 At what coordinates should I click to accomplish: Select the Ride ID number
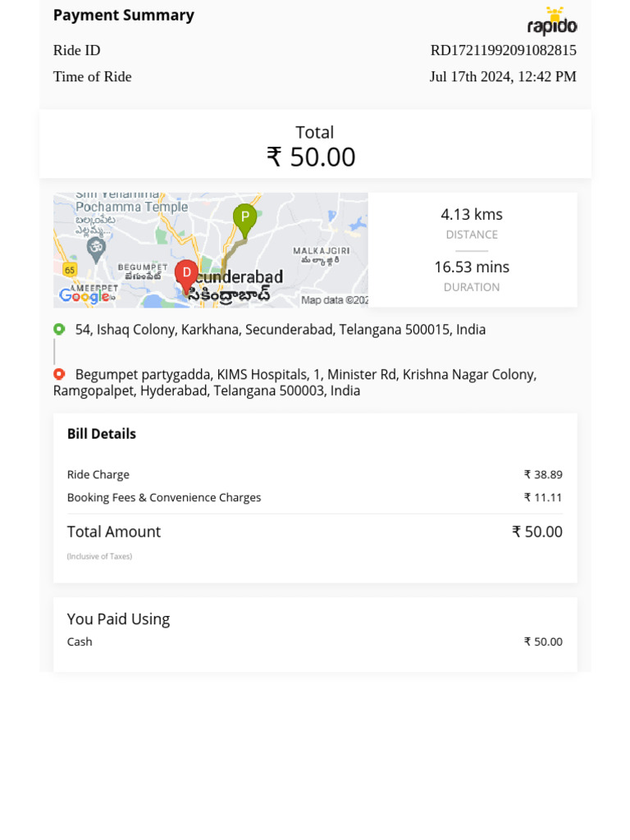(x=504, y=50)
